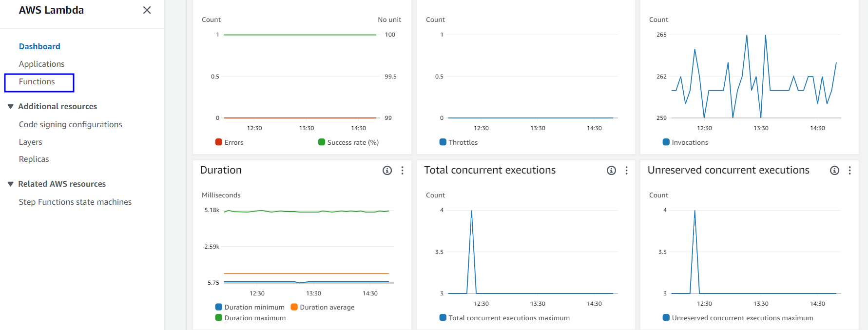
Task: Click the Milliseconds axis label
Action: click(221, 195)
